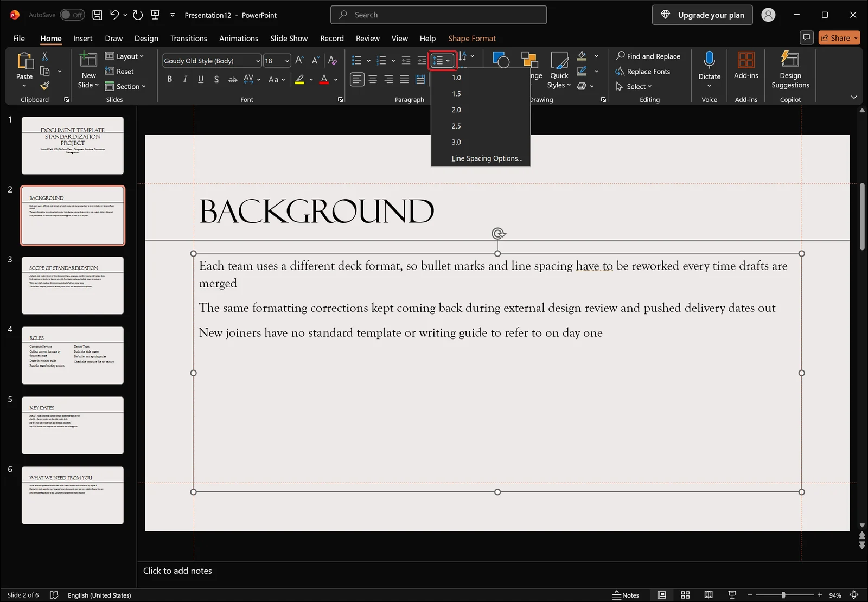Apply the red font color swatch
This screenshot has width=868, height=602.
(x=324, y=80)
